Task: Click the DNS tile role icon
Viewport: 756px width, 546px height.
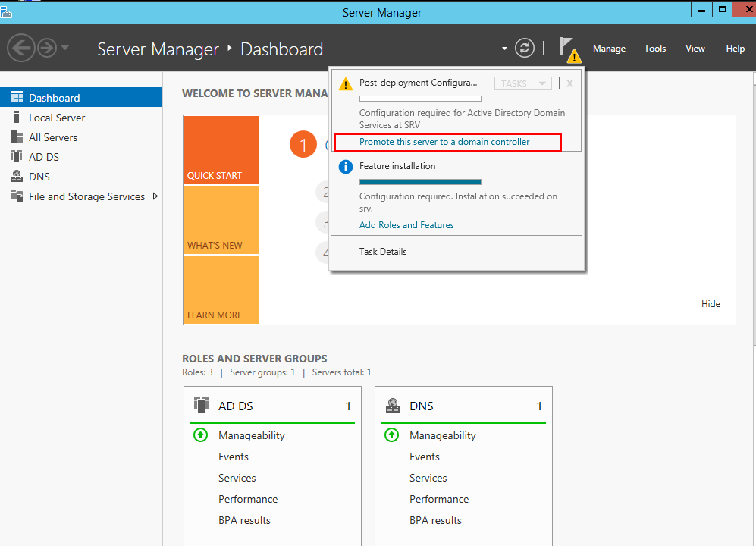Action: click(393, 405)
